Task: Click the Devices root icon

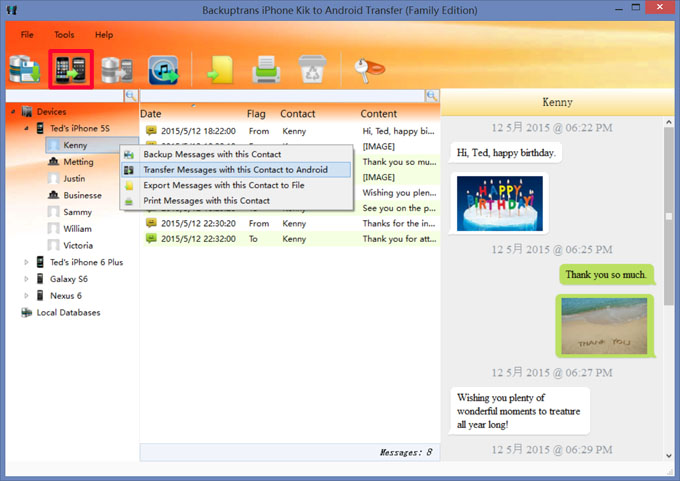Action: [27, 111]
